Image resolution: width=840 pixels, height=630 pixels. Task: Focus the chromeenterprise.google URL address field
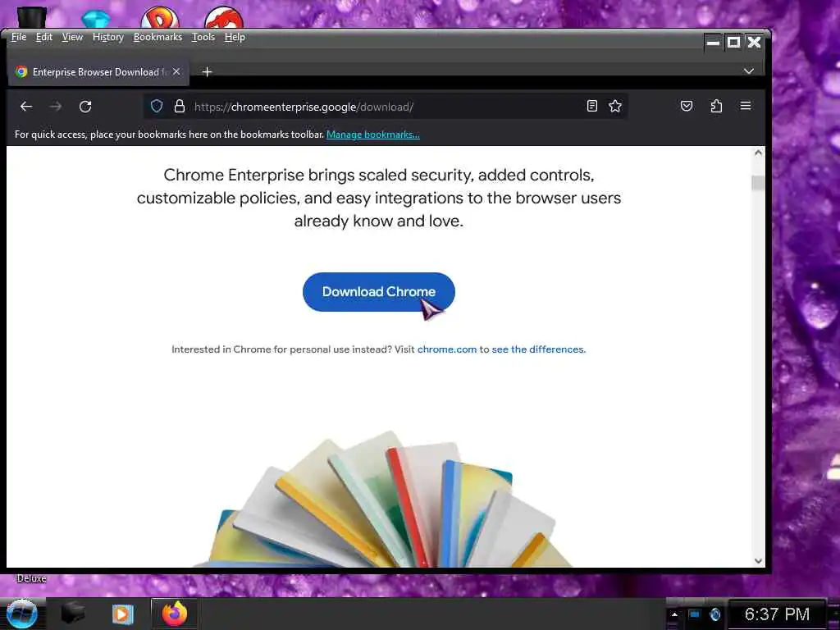click(386, 107)
